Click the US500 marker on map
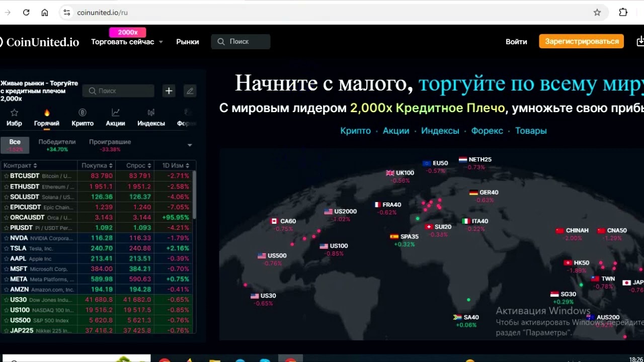The height and width of the screenshot is (362, 644). 272,259
